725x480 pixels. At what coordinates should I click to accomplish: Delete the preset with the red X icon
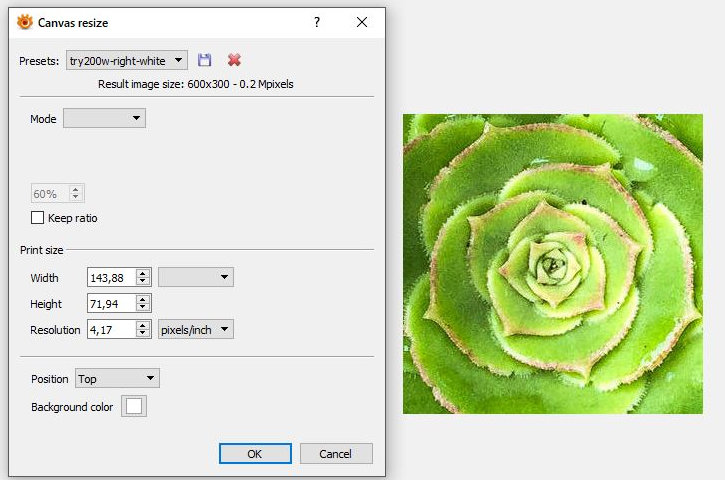(x=234, y=60)
